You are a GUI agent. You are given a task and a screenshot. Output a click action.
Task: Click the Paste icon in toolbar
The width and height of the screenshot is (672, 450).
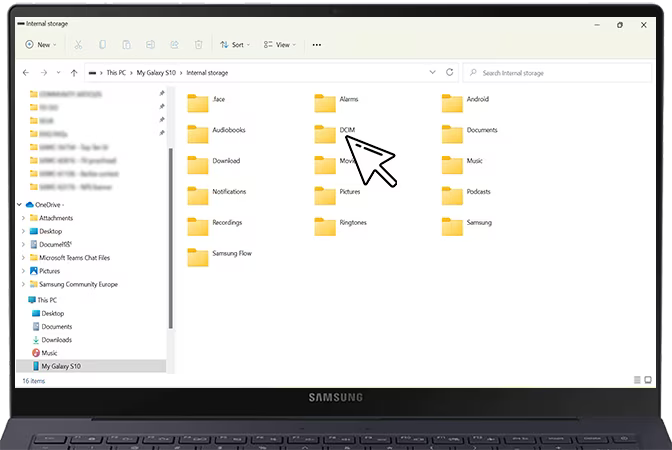coord(126,45)
